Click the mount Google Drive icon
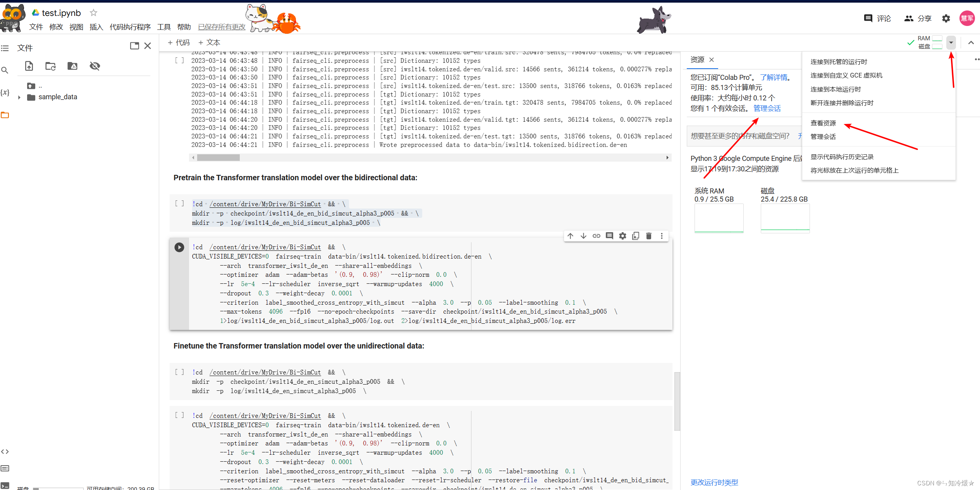Screen dimensions: 980x490 [72, 66]
